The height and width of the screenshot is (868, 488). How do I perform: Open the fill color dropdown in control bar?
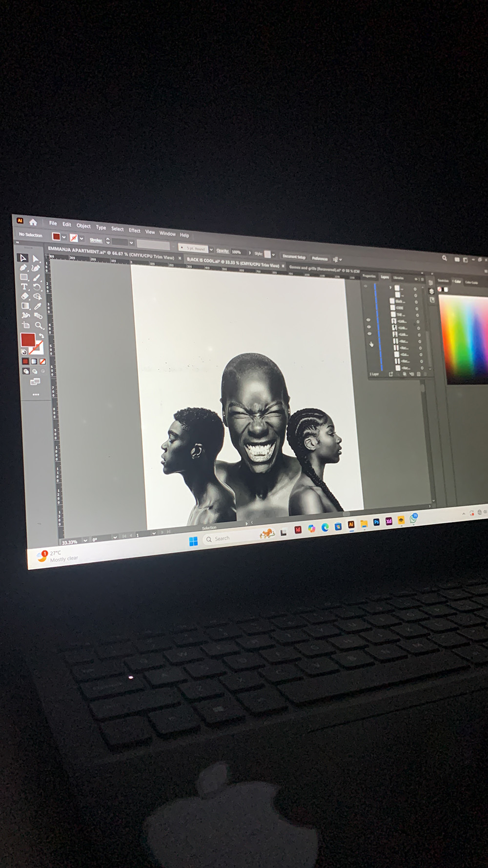point(64,237)
